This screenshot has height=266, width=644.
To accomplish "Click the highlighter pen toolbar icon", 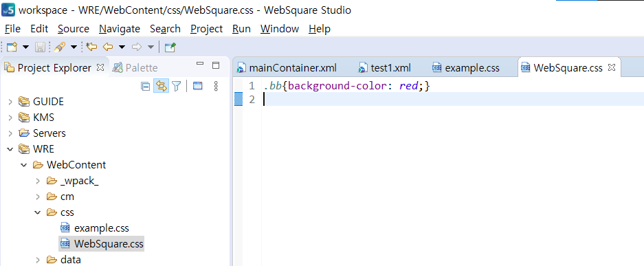I will click(x=60, y=47).
